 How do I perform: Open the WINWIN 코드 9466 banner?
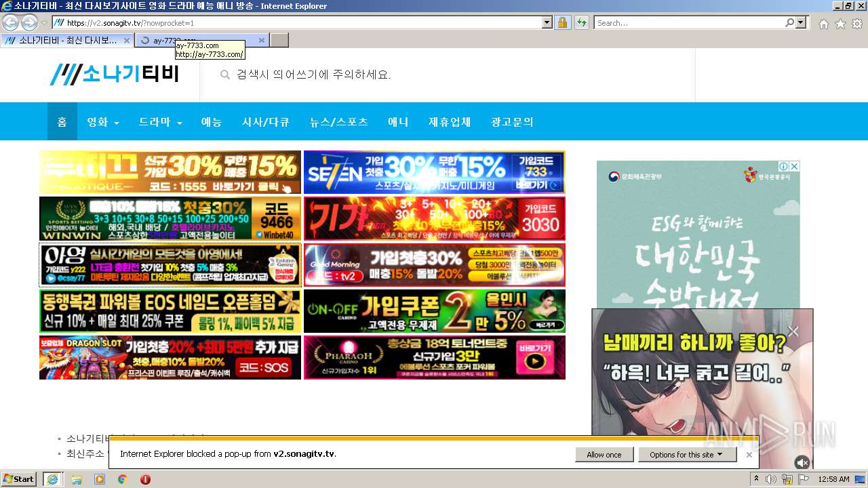[x=170, y=218]
